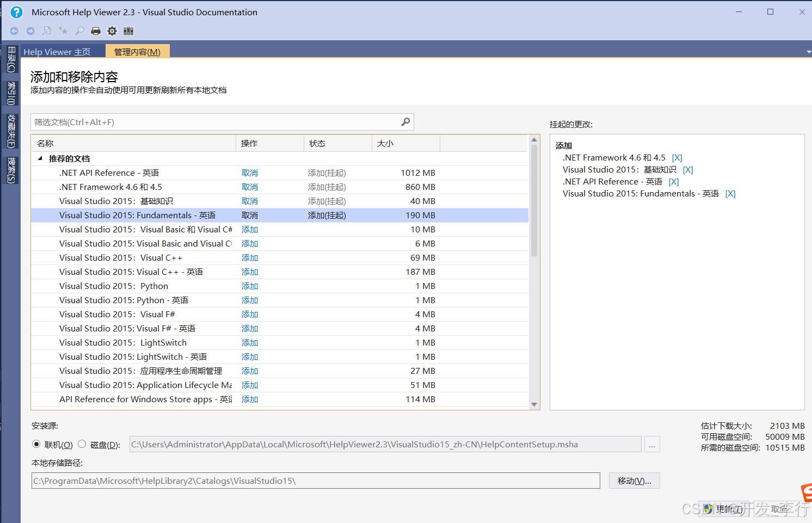Select the Visual Studio 2015: Python row name
This screenshot has height=523, width=812.
point(114,286)
